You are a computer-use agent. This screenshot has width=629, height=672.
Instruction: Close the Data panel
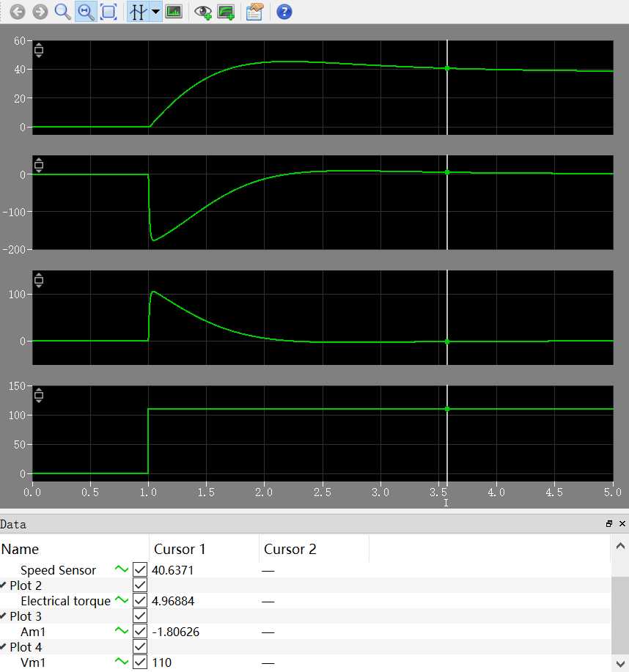tap(622, 523)
